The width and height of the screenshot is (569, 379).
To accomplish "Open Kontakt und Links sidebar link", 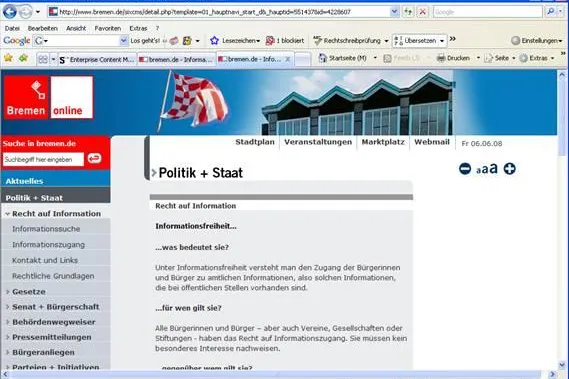I will tap(45, 260).
